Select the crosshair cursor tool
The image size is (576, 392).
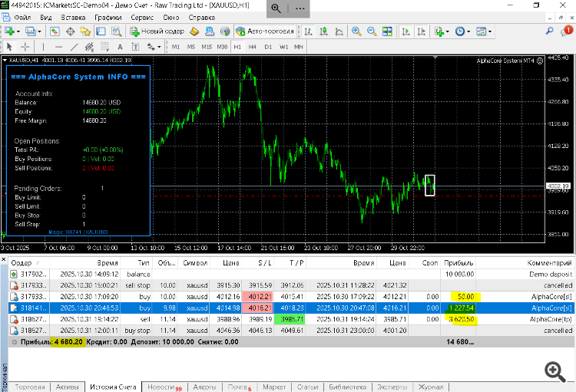pos(25,47)
